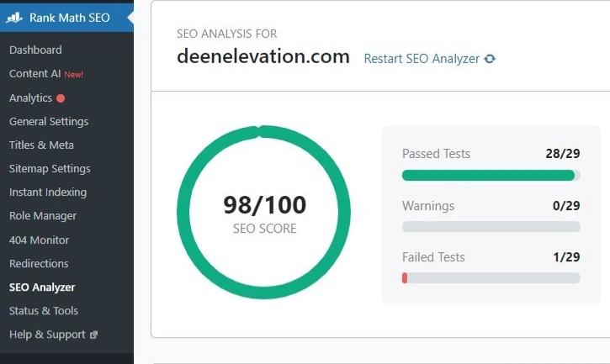Open the Dashboard submenu item
Viewport: 610px width, 364px height.
point(35,50)
